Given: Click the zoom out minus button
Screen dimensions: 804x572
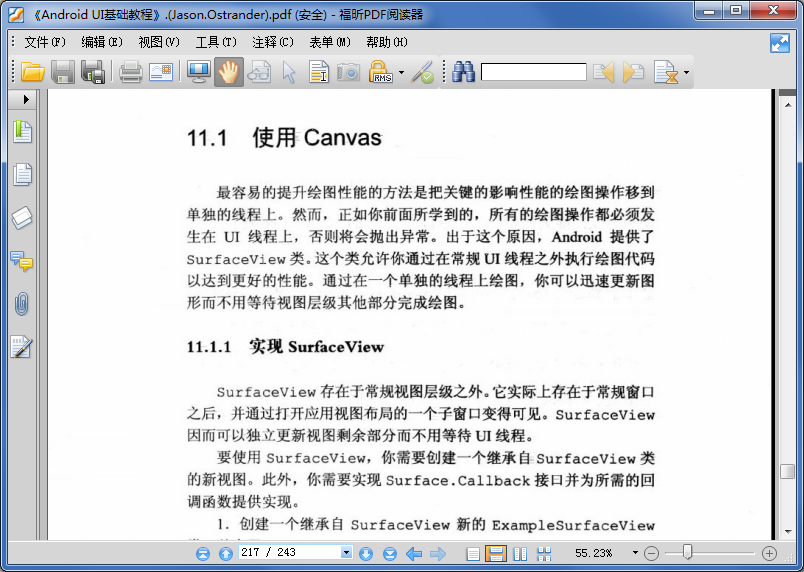Looking at the screenshot, I should point(651,554).
